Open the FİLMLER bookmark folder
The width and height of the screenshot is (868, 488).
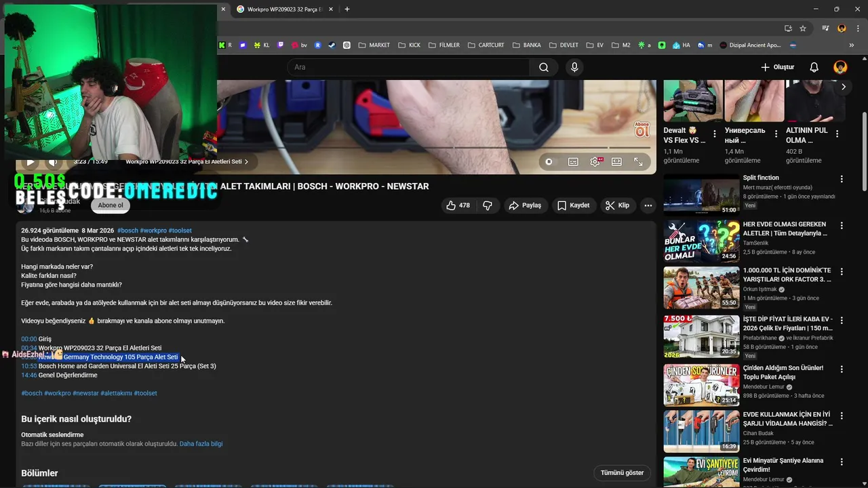tap(443, 45)
